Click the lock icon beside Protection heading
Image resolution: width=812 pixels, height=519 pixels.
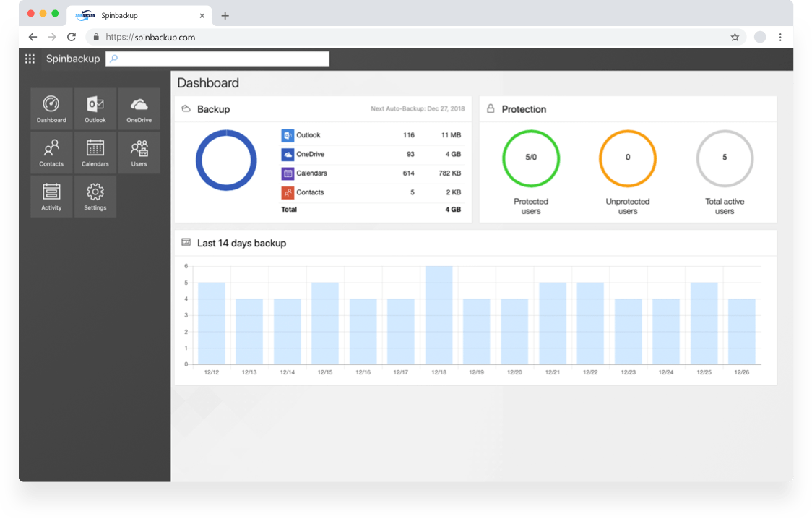491,108
